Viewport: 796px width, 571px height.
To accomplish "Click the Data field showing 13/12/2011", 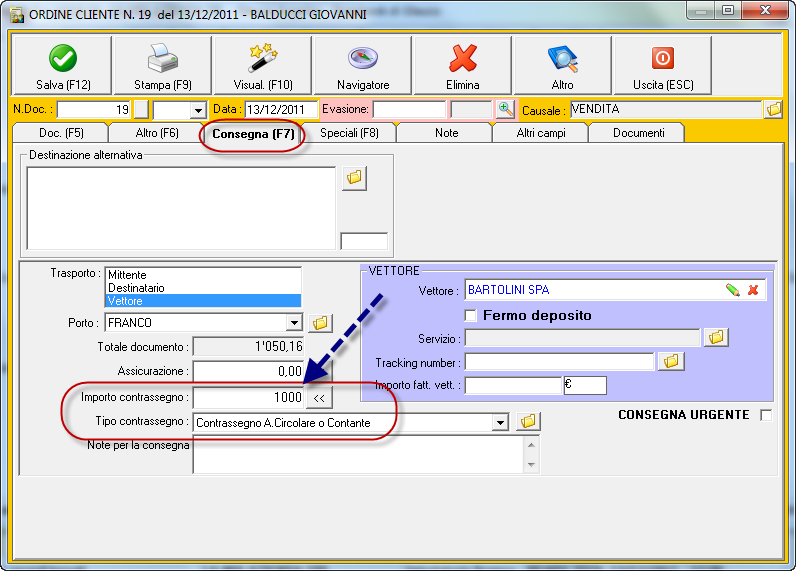I will pyautogui.click(x=281, y=109).
